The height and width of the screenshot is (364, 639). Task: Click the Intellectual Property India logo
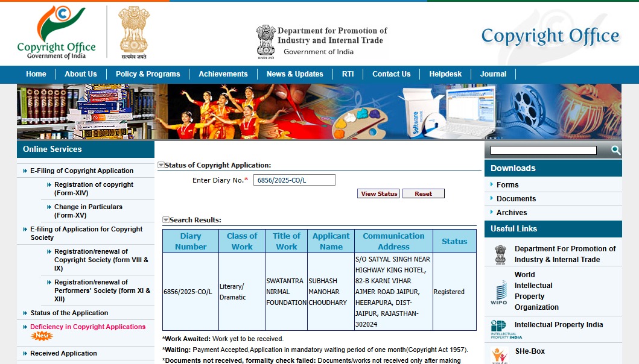[x=499, y=329]
